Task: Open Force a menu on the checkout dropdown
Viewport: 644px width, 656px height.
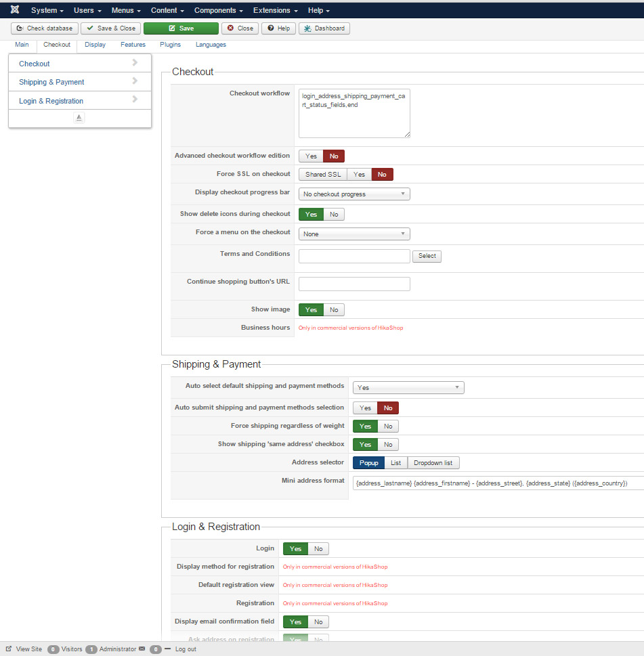Action: pyautogui.click(x=354, y=234)
